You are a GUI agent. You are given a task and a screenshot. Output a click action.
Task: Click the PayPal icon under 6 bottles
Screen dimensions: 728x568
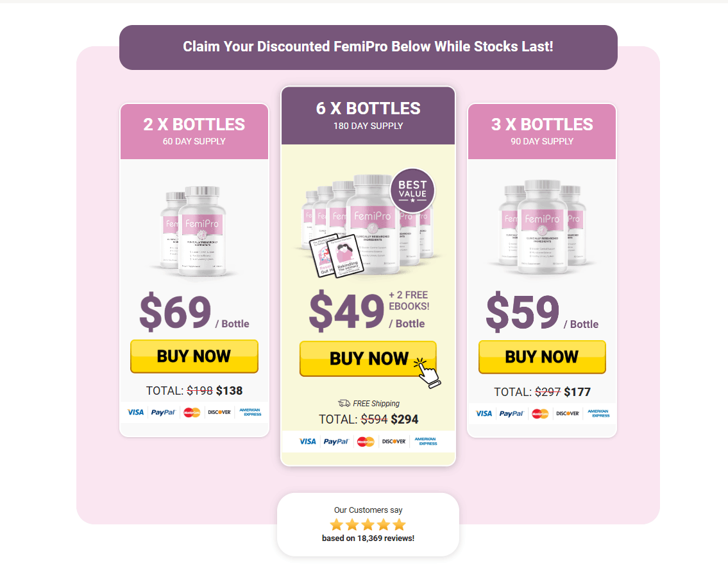point(335,441)
